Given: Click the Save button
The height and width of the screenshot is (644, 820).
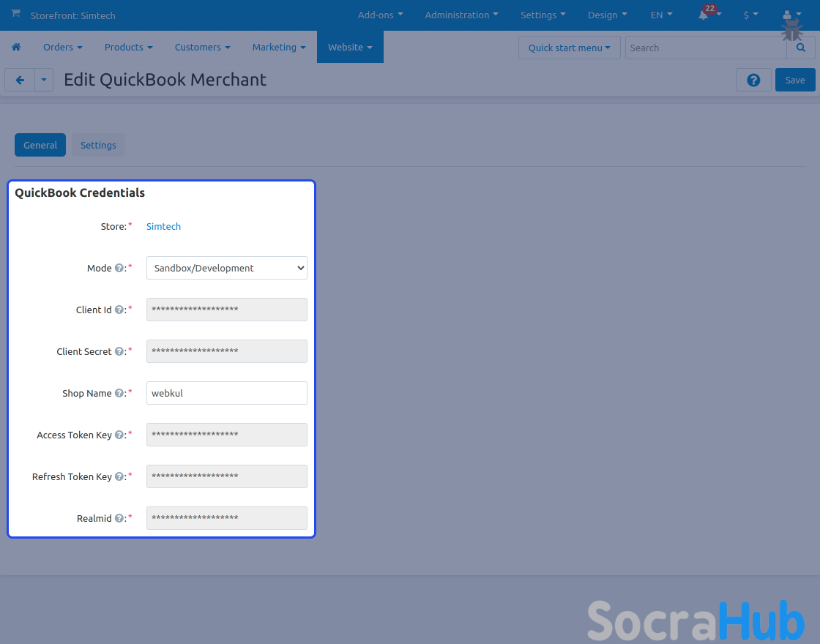Looking at the screenshot, I should coord(794,80).
